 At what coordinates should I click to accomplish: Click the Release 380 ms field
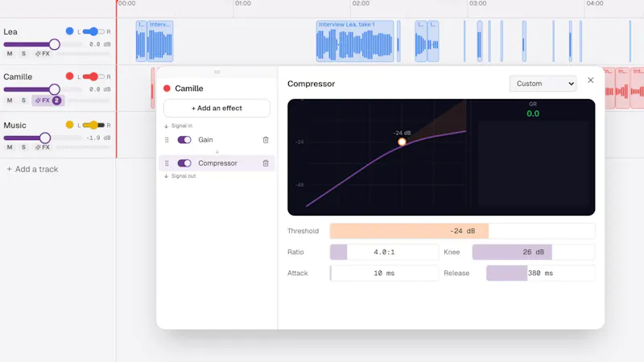(x=540, y=274)
